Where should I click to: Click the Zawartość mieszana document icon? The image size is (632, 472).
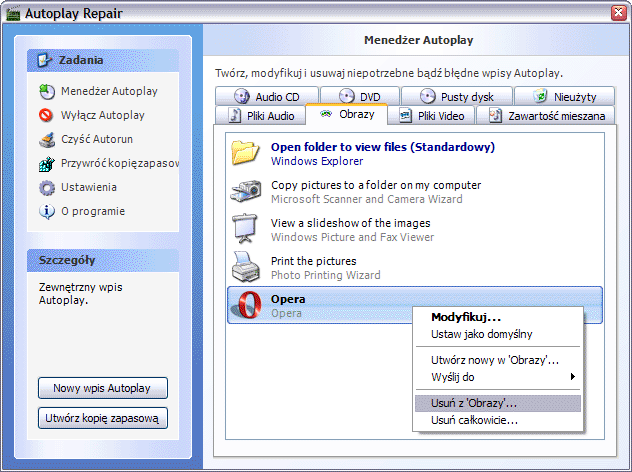coord(495,115)
